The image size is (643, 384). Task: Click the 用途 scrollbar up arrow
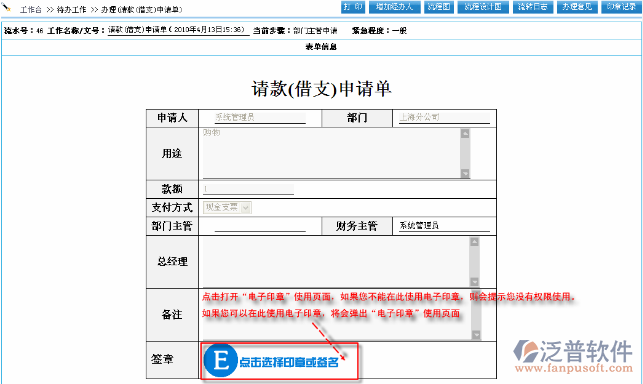pos(465,134)
